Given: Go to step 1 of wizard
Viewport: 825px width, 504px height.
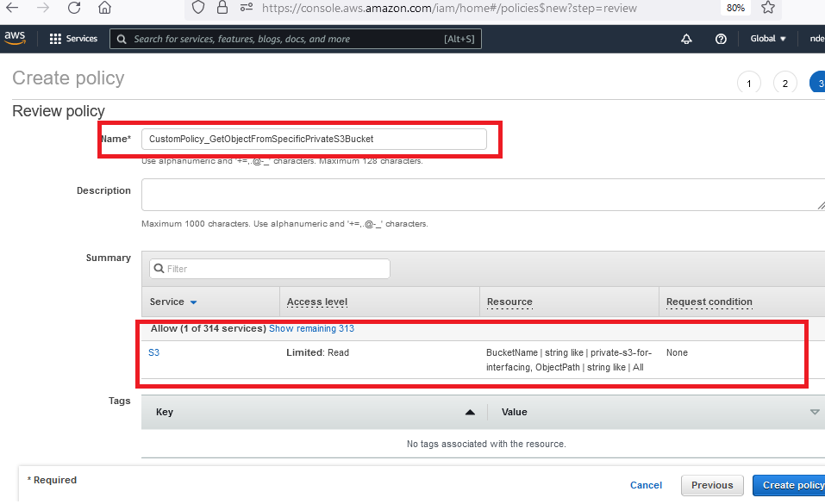Looking at the screenshot, I should tap(748, 84).
